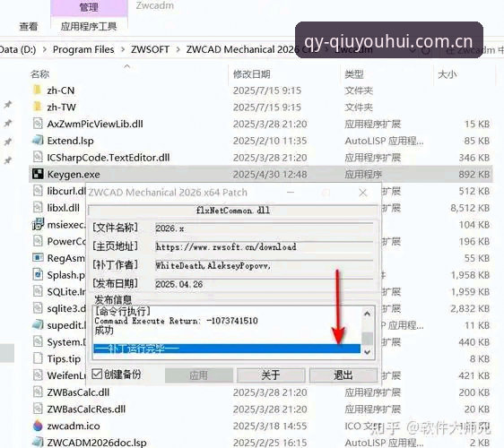Screen dimensions: 504x448
Task: Click the 应用 button in patch dialog
Action: click(199, 375)
